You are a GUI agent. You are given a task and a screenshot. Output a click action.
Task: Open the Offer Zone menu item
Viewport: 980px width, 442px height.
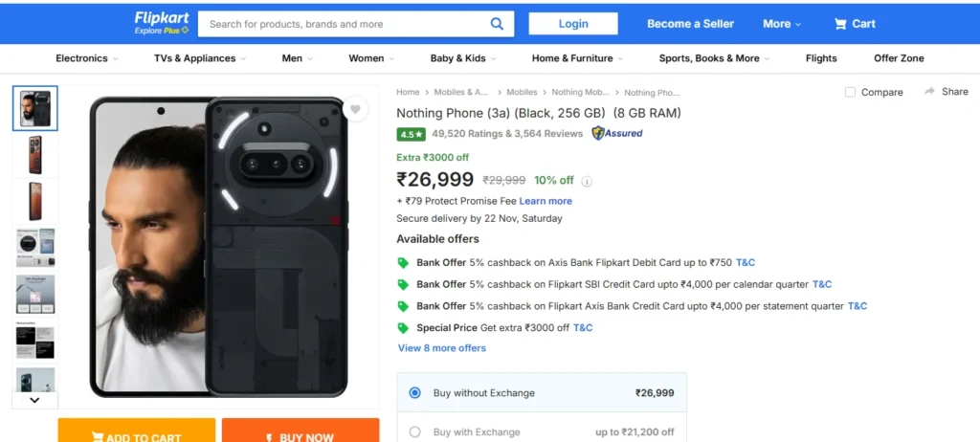click(x=899, y=58)
